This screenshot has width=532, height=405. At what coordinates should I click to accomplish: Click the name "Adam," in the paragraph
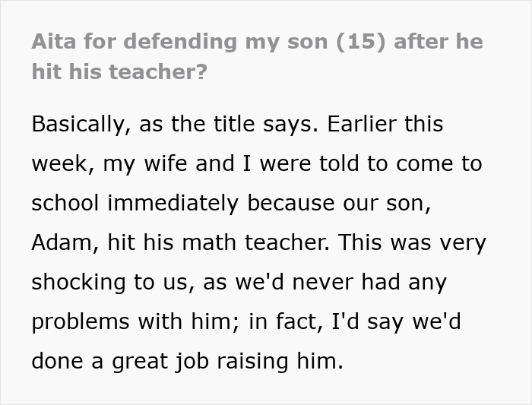(x=65, y=243)
